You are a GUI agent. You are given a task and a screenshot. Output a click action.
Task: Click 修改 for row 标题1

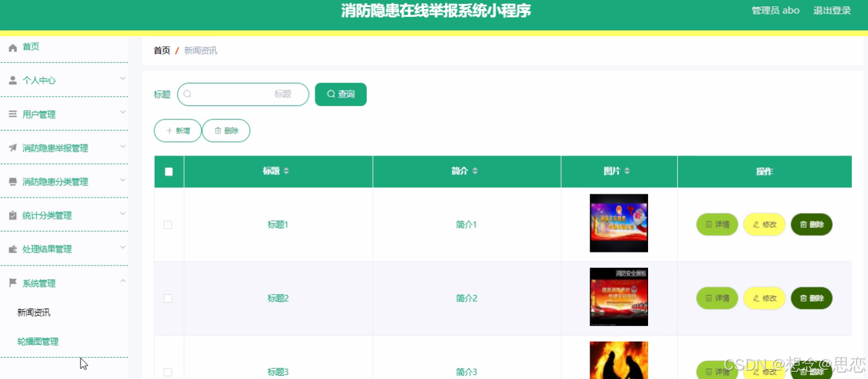[x=764, y=225]
